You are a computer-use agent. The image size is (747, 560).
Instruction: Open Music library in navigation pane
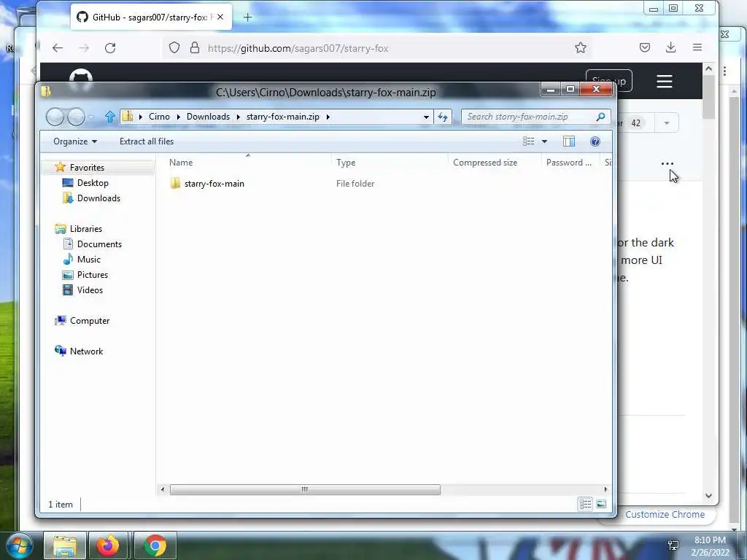88,259
